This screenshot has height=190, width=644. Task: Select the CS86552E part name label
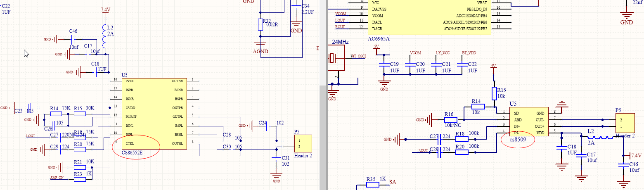132,153
